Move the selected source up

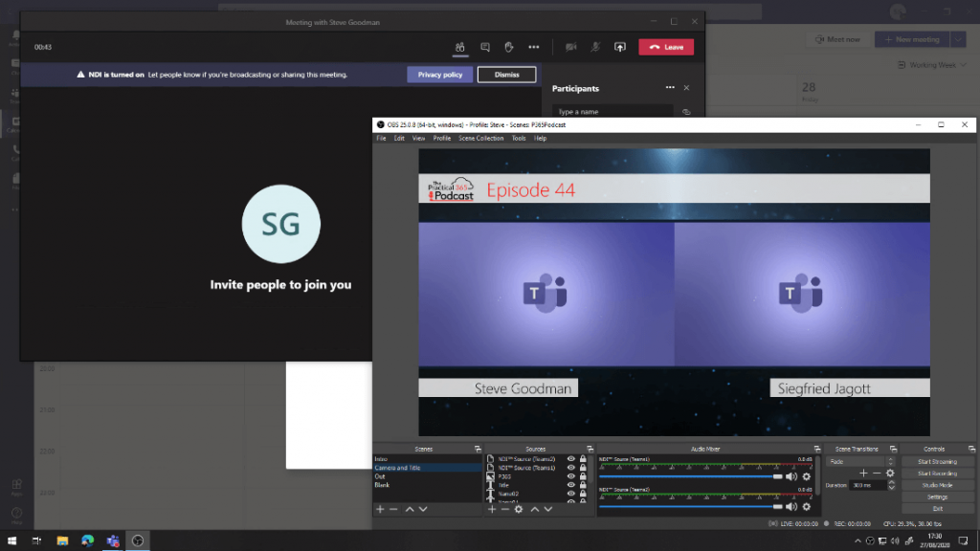coord(535,509)
